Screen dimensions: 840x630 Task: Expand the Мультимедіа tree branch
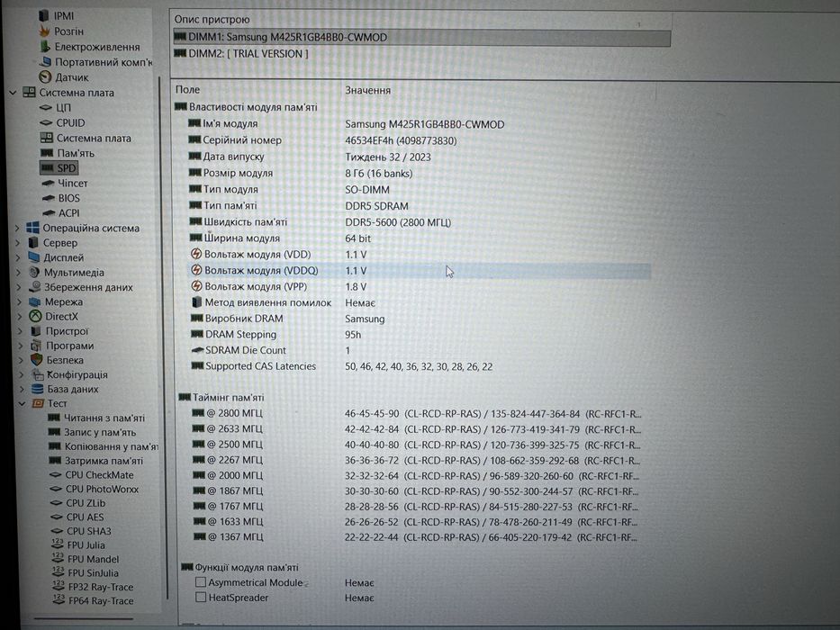pyautogui.click(x=19, y=272)
